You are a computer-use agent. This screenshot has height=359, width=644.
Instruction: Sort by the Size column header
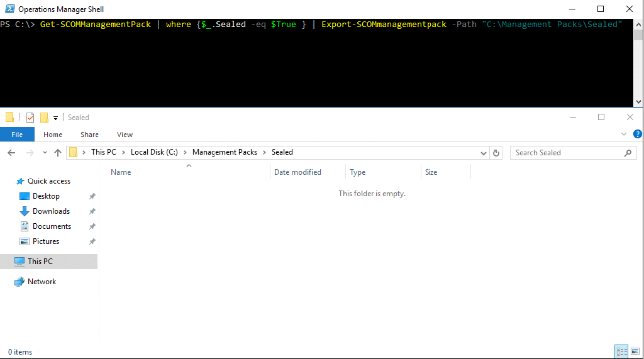431,172
